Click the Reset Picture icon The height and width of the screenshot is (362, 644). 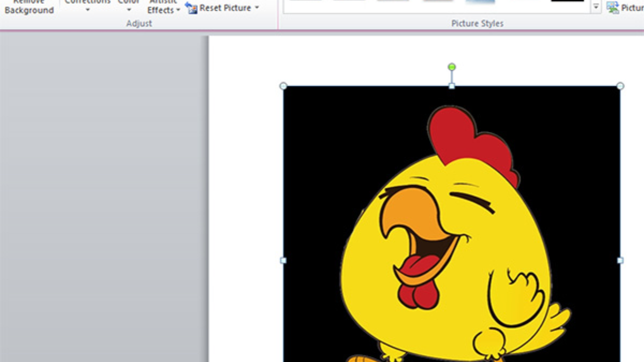tap(191, 8)
